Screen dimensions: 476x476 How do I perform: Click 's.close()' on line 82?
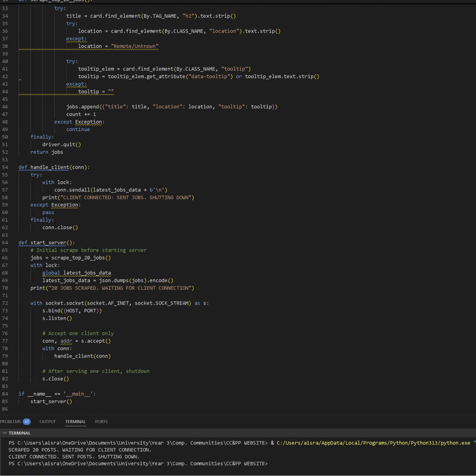point(56,378)
